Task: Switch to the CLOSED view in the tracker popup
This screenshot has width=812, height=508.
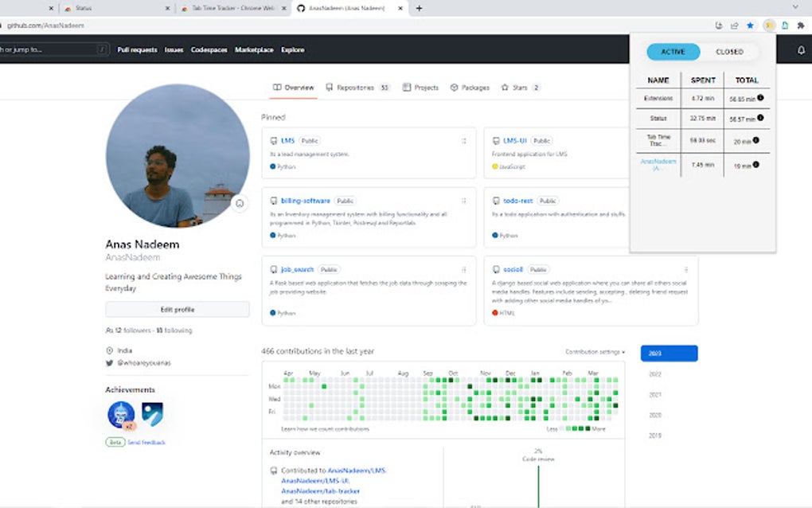Action: 729,51
